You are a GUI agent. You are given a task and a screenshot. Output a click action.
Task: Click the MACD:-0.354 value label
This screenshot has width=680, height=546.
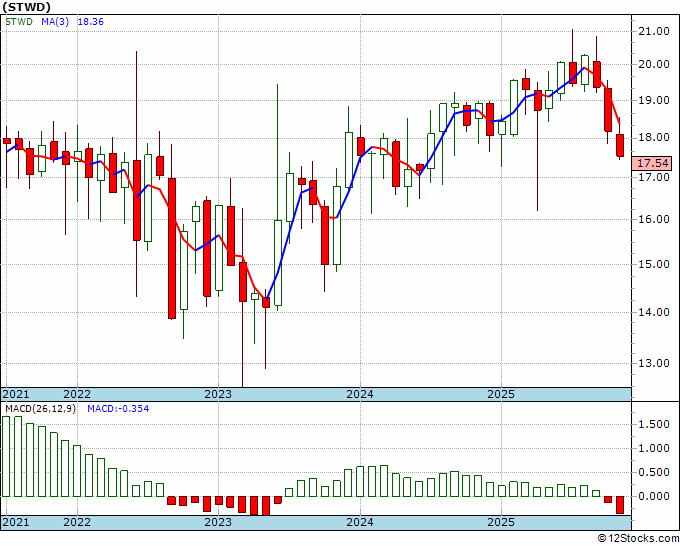point(118,409)
